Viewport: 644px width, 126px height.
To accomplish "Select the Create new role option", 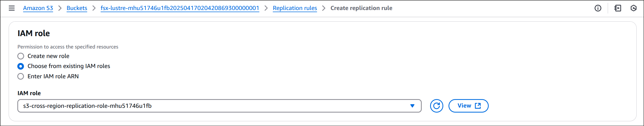I will [21, 56].
